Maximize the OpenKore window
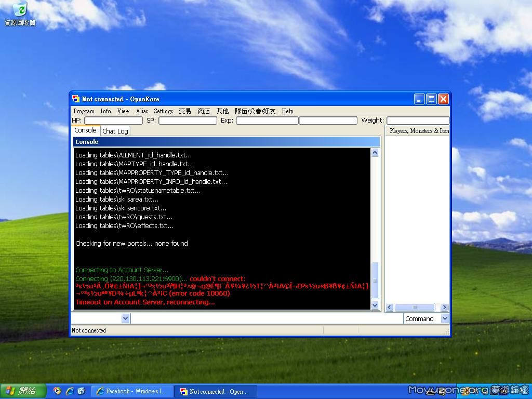Screen dimensions: 532x399 coord(431,99)
